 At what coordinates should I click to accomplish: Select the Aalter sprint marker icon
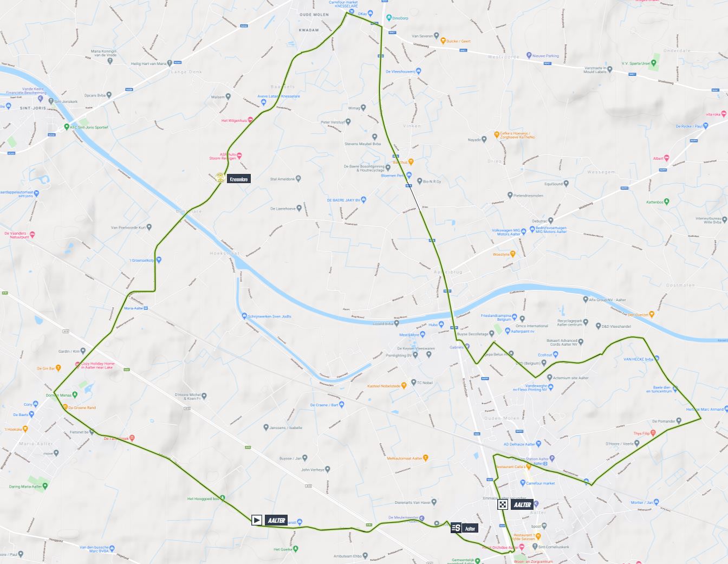pos(456,528)
